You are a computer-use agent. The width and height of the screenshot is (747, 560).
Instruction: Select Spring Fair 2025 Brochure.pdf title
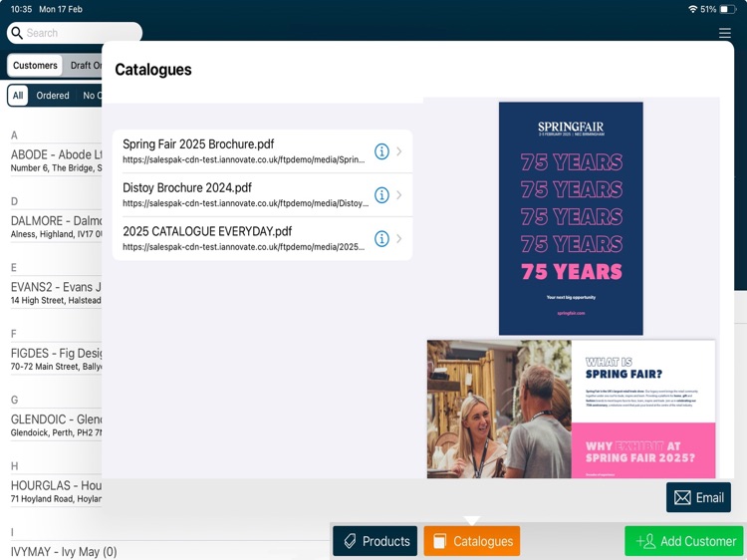point(198,143)
